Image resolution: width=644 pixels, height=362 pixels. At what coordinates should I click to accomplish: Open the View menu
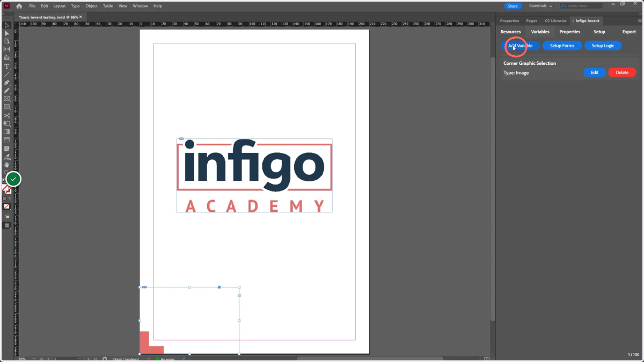123,6
